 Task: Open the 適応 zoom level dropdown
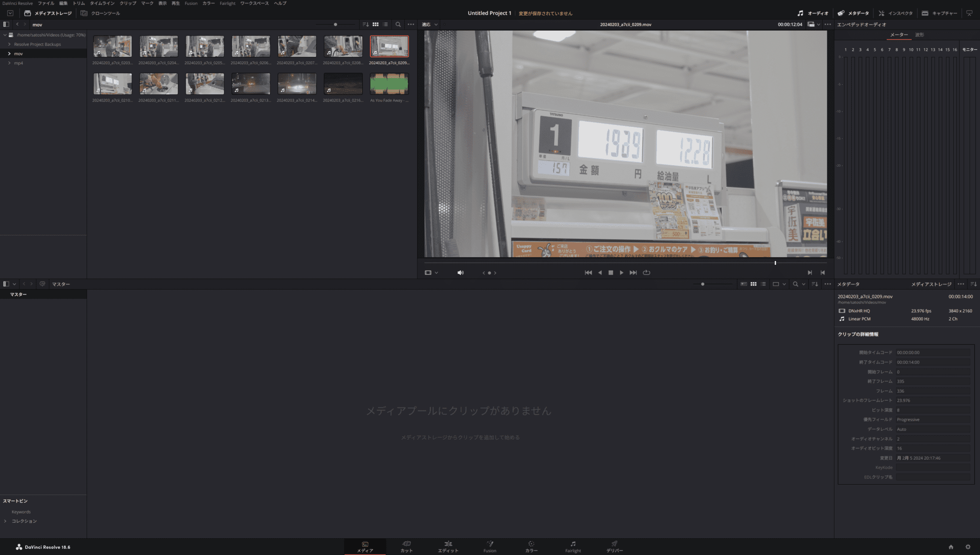pyautogui.click(x=429, y=24)
